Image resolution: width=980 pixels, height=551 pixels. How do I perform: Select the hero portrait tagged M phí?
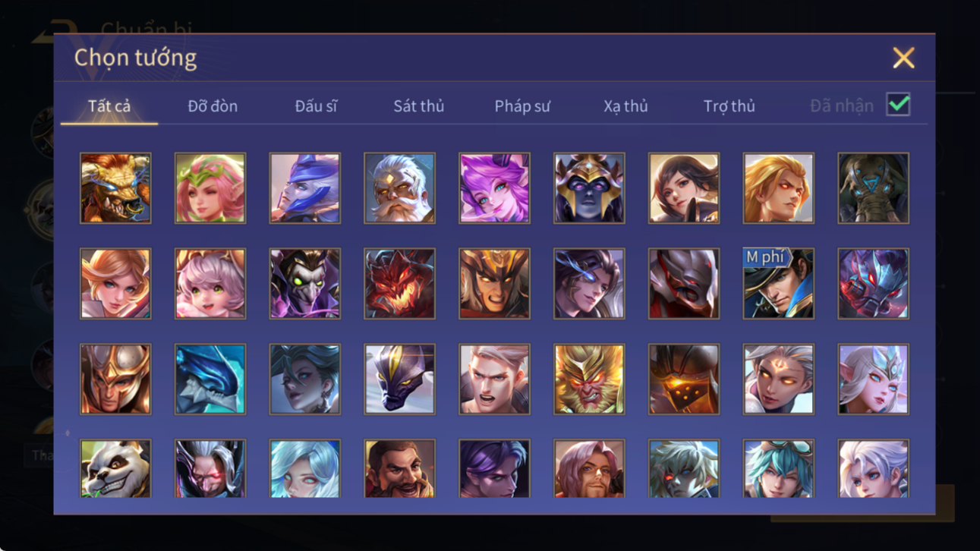(x=778, y=284)
